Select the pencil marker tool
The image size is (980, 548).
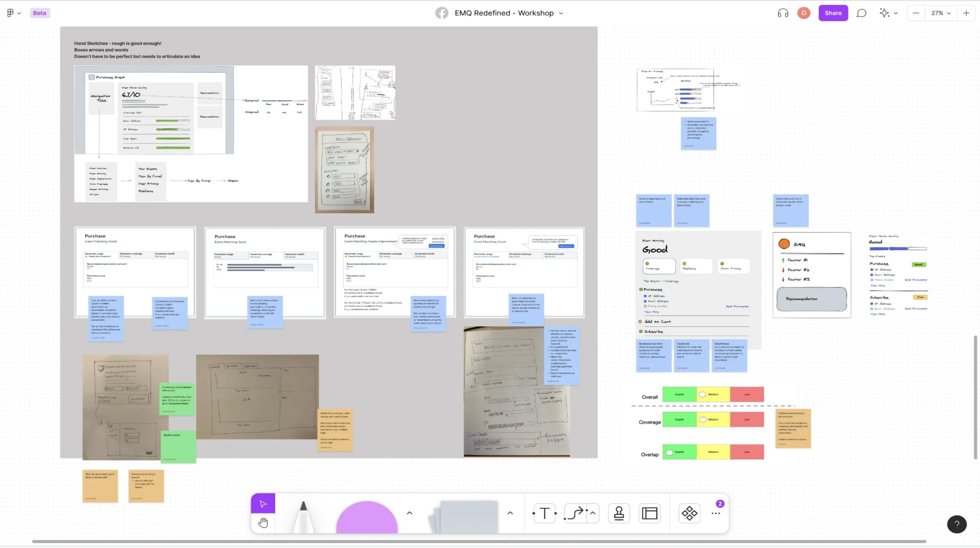point(303,517)
